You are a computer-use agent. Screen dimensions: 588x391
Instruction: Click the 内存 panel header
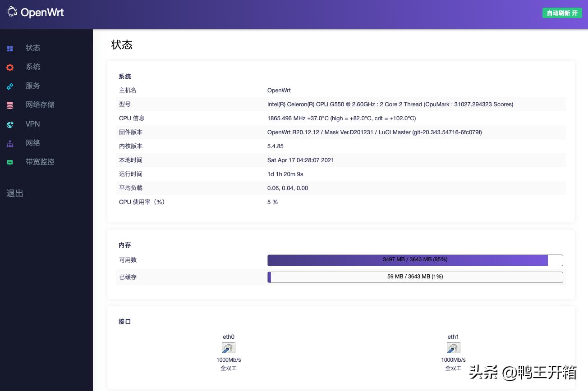(125, 245)
